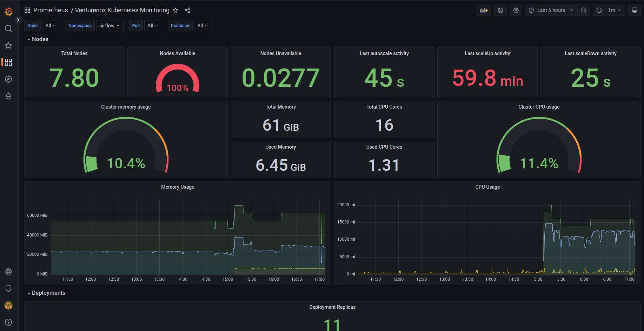The width and height of the screenshot is (644, 331).
Task: Open Help question mark icon
Action: coord(8,322)
